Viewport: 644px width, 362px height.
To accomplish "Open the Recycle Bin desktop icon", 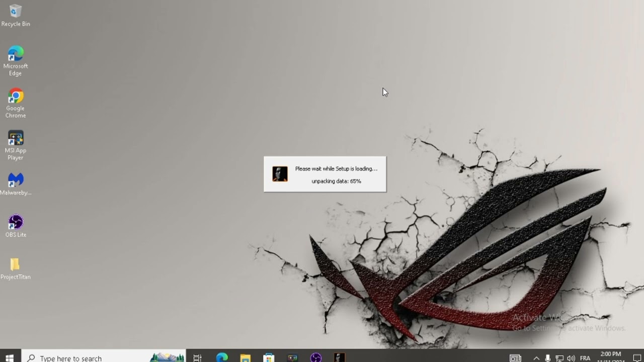I will [x=16, y=15].
